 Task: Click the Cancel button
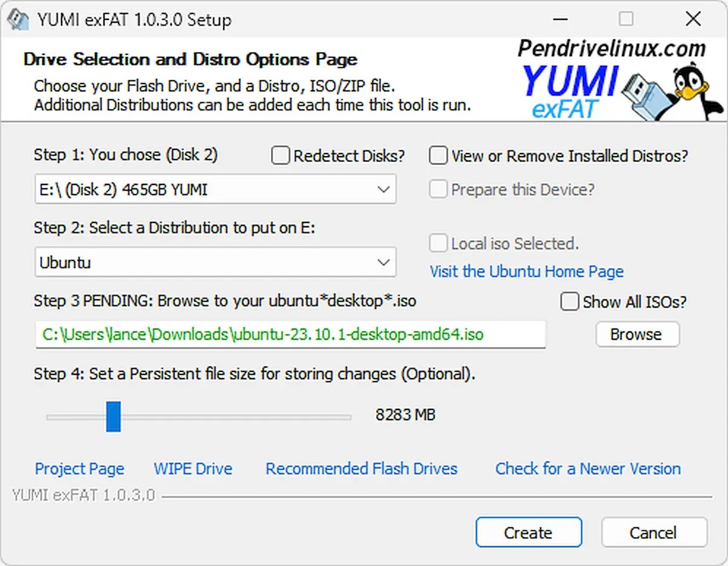[654, 533]
